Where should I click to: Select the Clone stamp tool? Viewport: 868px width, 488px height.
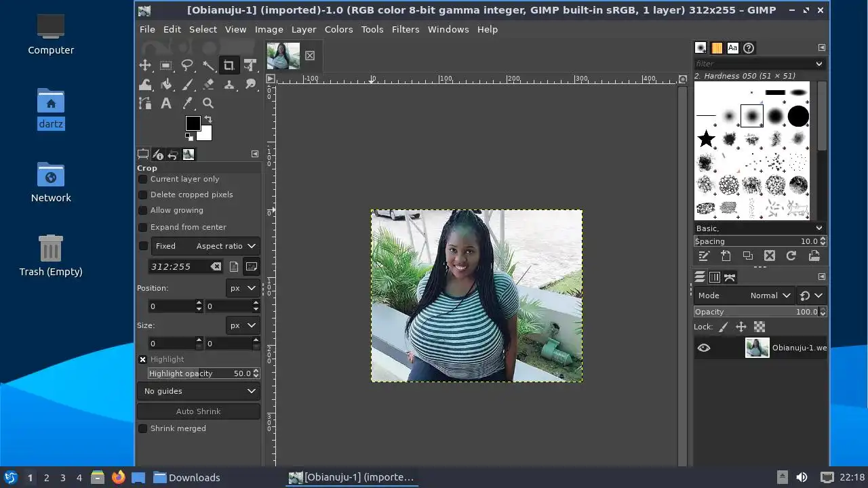pos(229,84)
